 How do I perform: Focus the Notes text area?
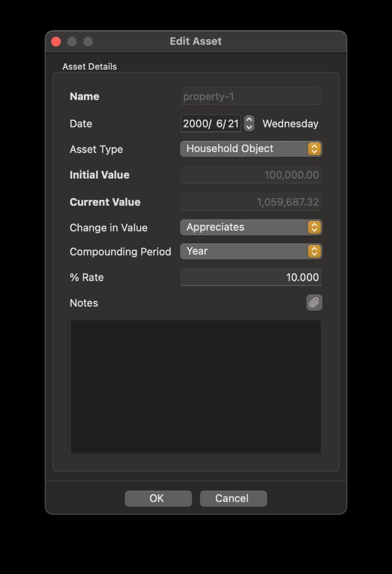click(195, 386)
